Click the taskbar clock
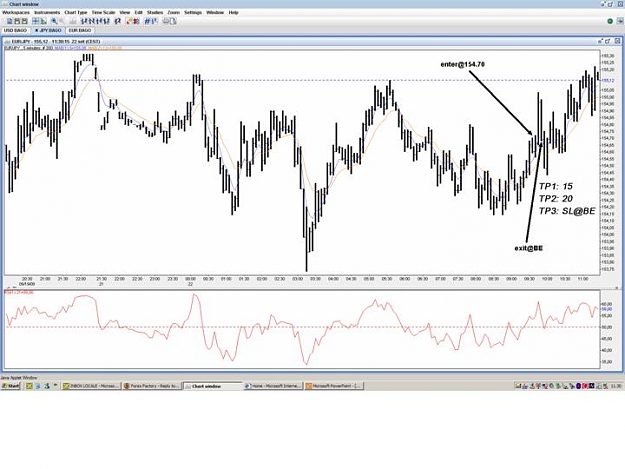This screenshot has height=469, width=625. [x=616, y=386]
